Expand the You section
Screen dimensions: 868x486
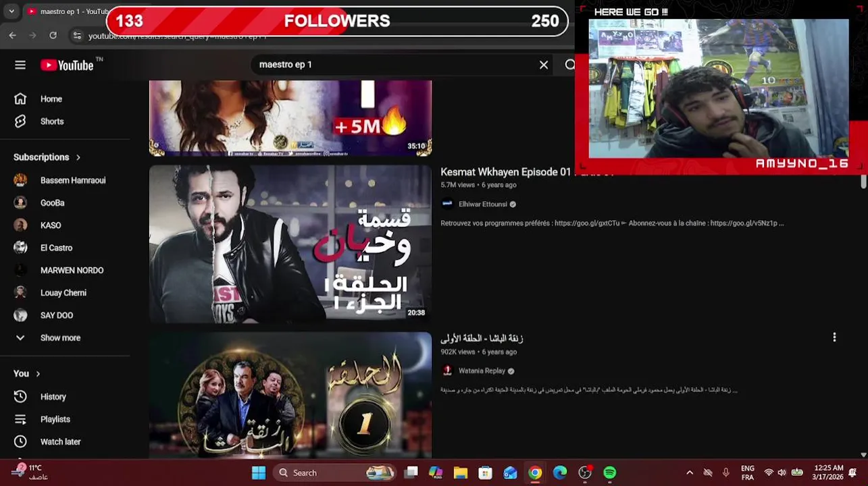coord(27,373)
